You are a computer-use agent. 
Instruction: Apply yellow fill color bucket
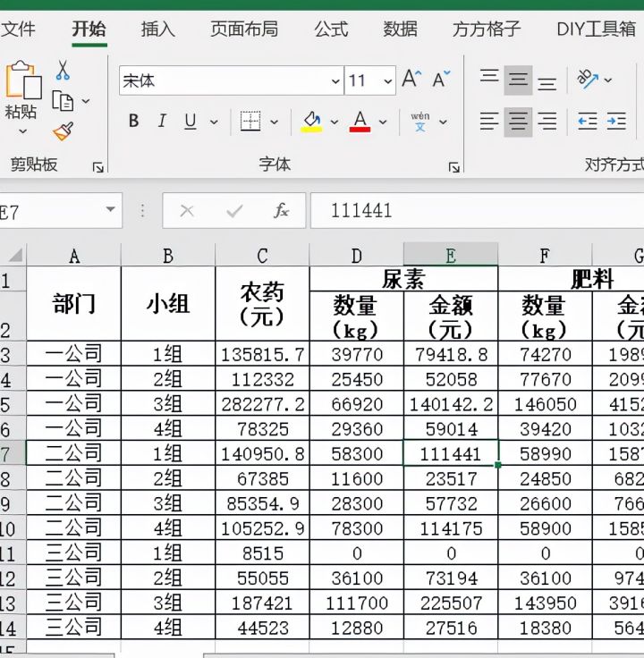coord(311,122)
